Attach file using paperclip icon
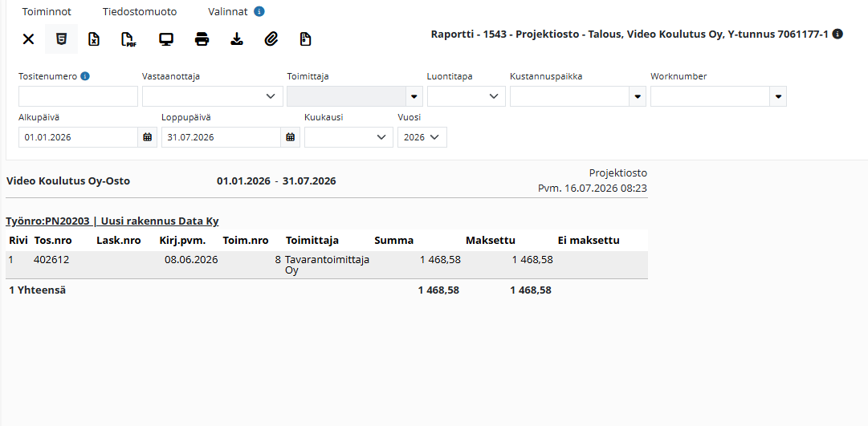This screenshot has width=868, height=426. click(x=271, y=39)
